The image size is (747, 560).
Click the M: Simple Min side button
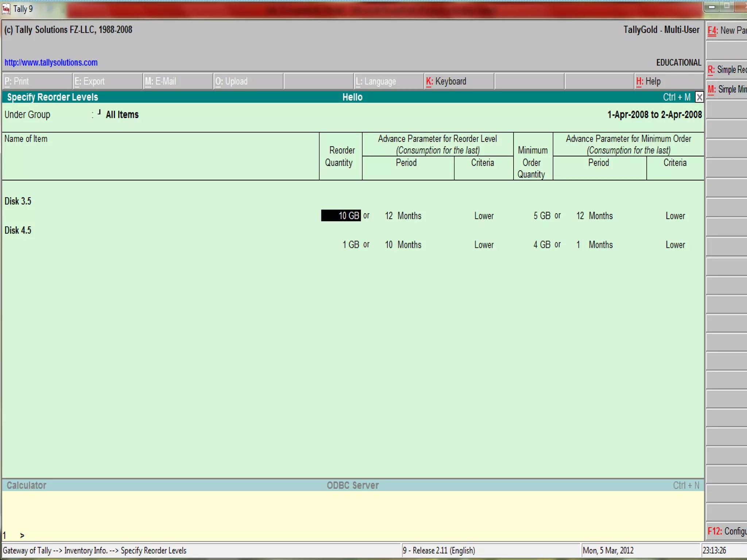(x=727, y=89)
